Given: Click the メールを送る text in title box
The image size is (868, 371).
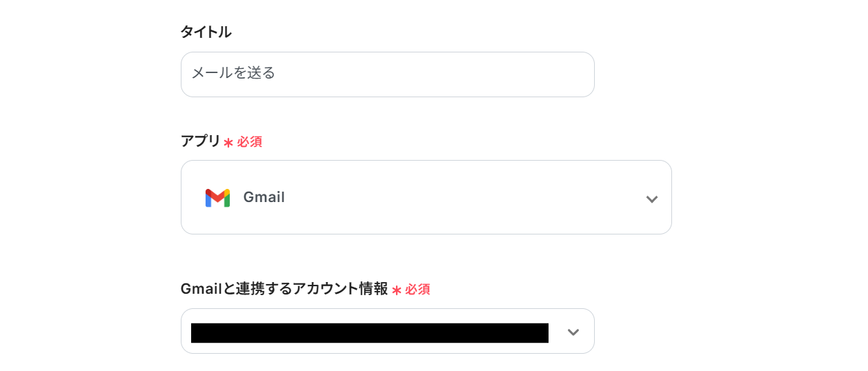Looking at the screenshot, I should pyautogui.click(x=233, y=73).
